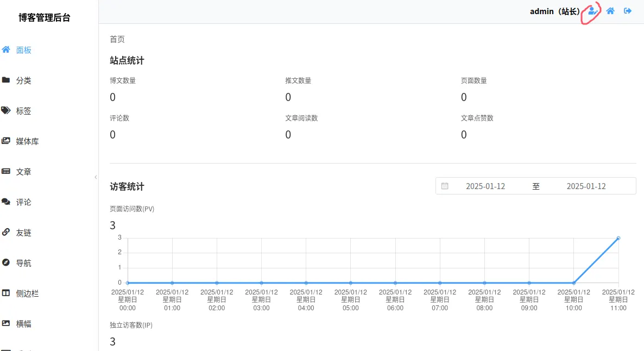Click the circled user profile edit icon
The image size is (644, 351).
(x=592, y=11)
